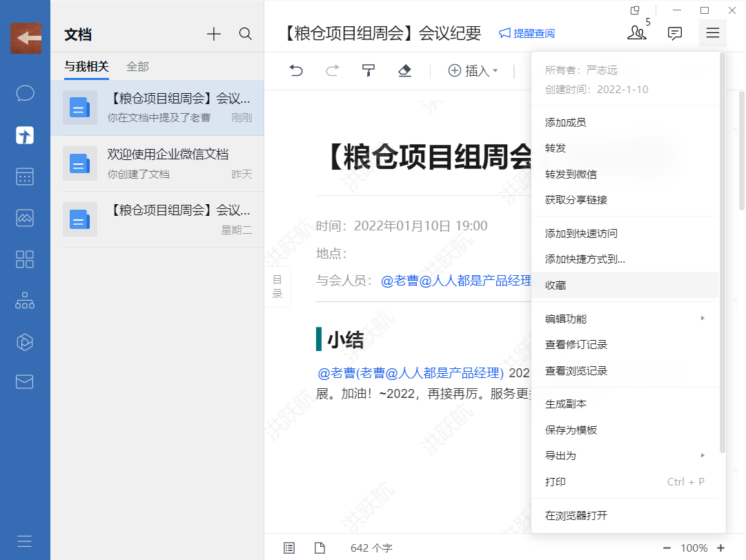Choose 查看浏览记录 from the menu
The image size is (746, 560).
(x=625, y=371)
